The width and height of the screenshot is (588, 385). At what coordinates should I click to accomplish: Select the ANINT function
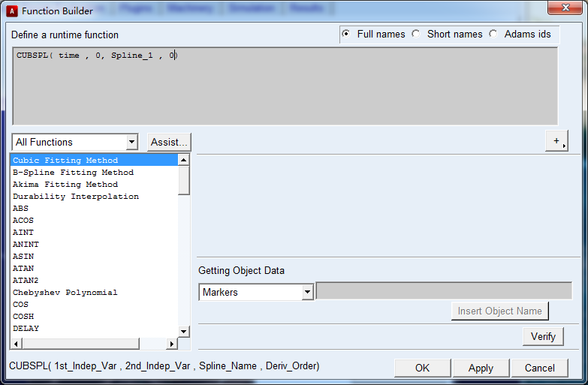[x=94, y=245]
